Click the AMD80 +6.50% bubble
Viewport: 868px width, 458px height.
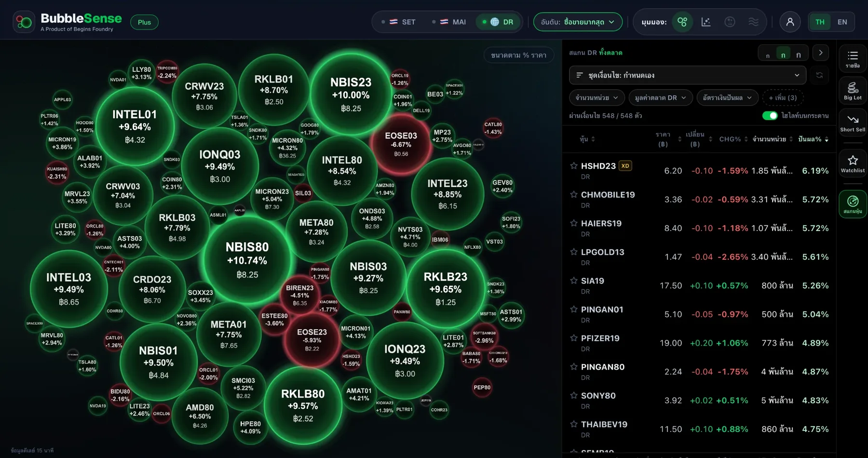tap(200, 416)
